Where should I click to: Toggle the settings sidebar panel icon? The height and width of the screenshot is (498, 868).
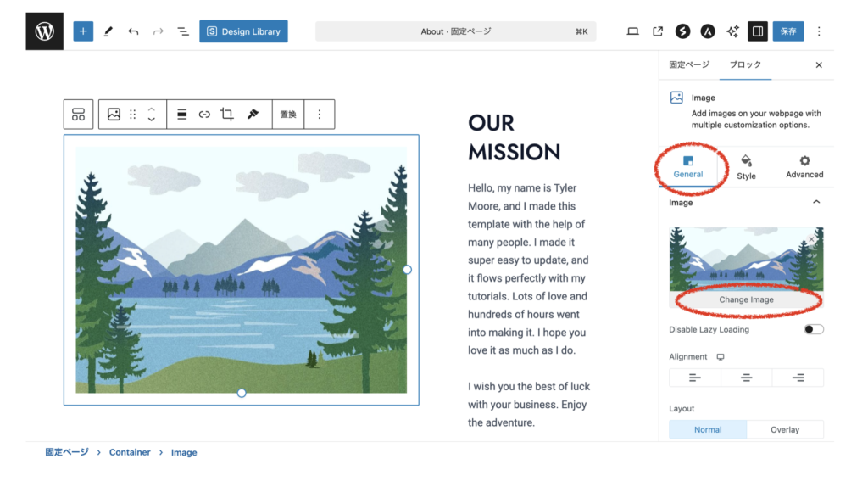tap(757, 31)
